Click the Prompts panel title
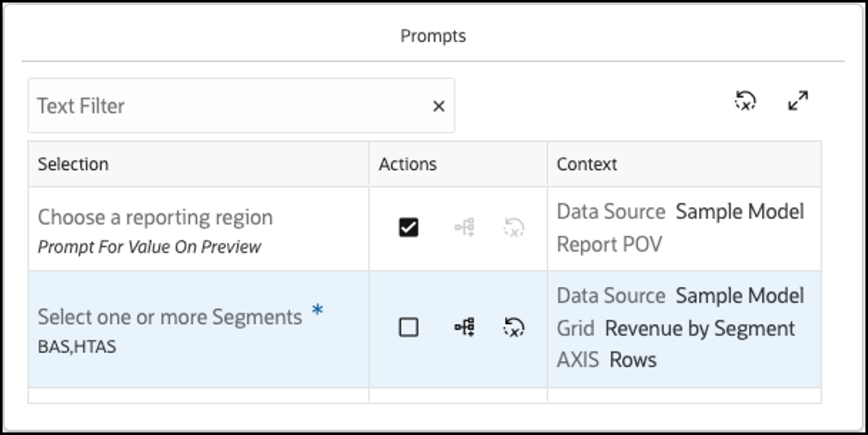 tap(433, 36)
